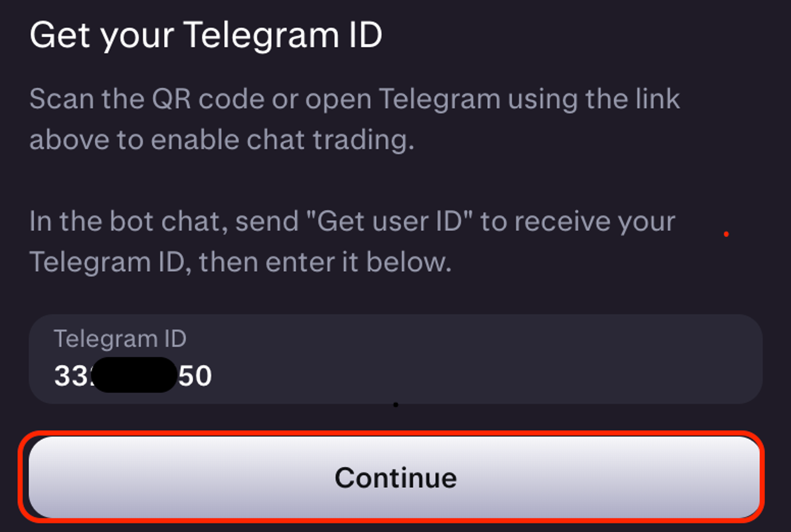Click the "Get your Telegram ID" heading
This screenshot has width=791, height=532.
(x=206, y=35)
